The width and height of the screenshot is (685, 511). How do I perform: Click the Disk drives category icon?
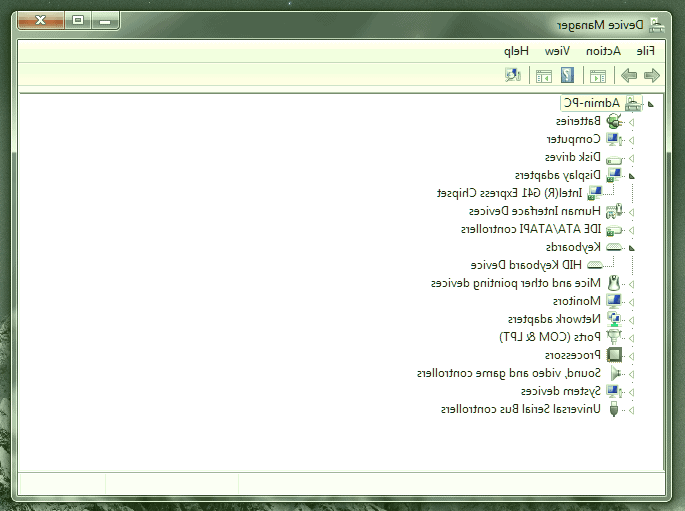(x=614, y=159)
